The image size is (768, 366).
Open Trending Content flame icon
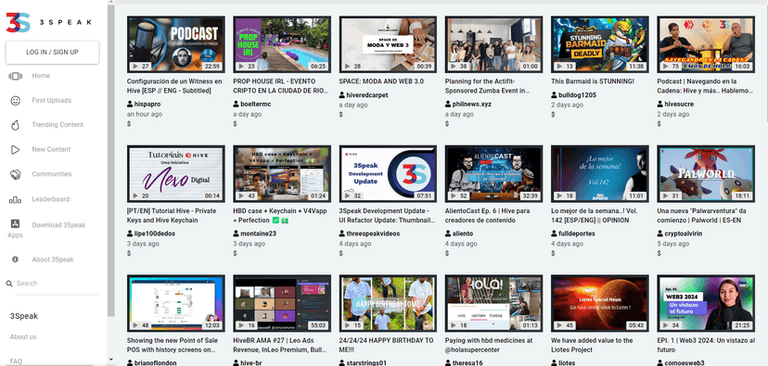(x=15, y=125)
